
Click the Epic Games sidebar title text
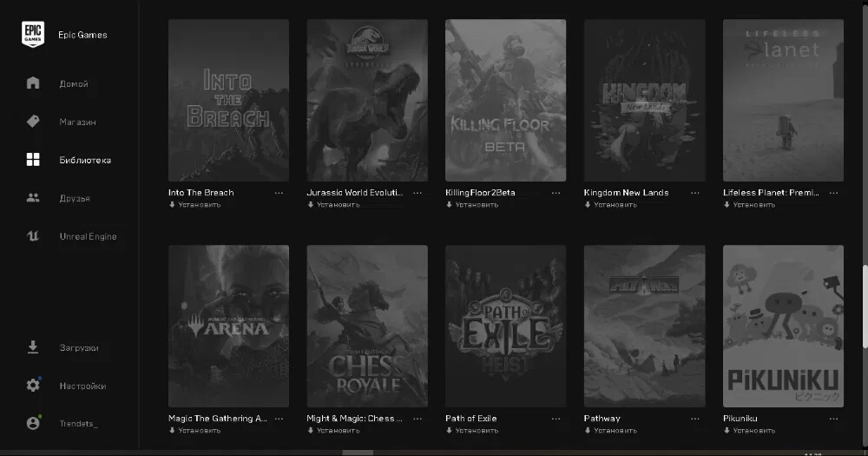[x=82, y=35]
